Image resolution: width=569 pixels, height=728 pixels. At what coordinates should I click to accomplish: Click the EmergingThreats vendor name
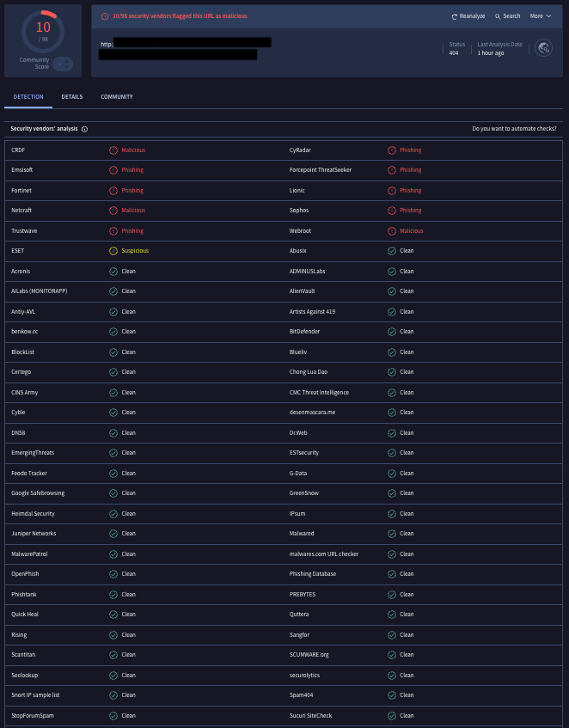(x=33, y=453)
